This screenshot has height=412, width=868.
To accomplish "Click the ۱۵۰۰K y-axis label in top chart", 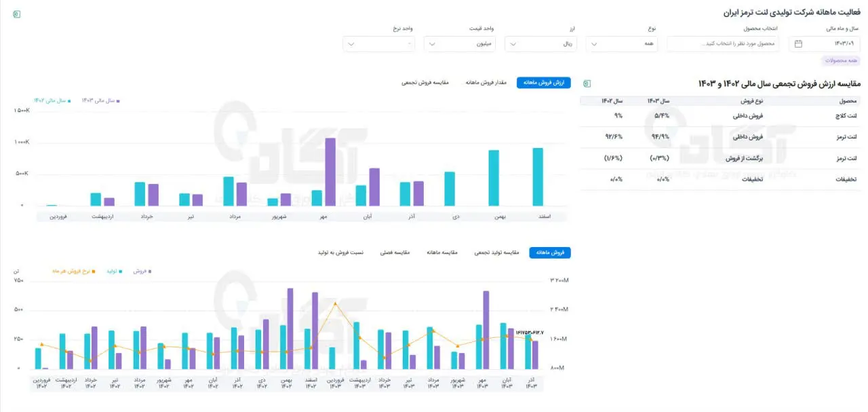I will 21,110.
